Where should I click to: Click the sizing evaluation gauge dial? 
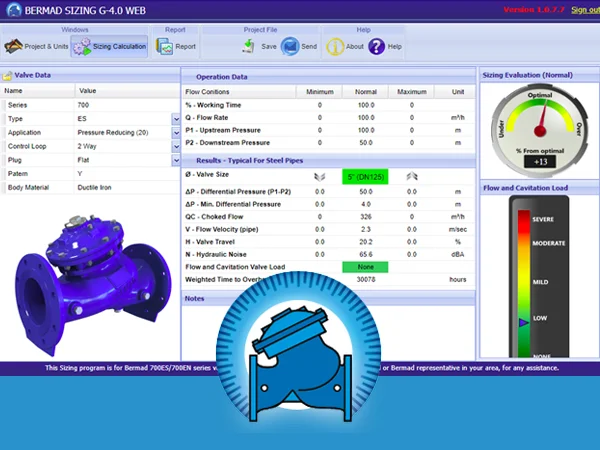540,131
